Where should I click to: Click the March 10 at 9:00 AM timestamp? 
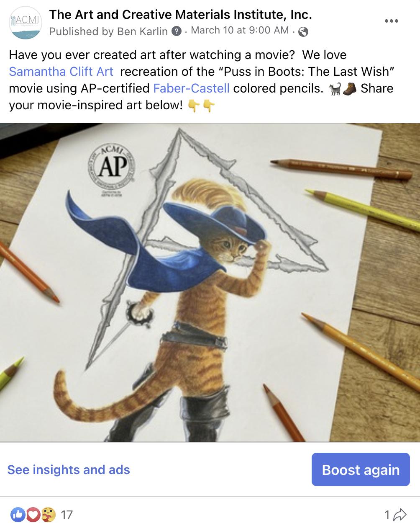point(240,30)
